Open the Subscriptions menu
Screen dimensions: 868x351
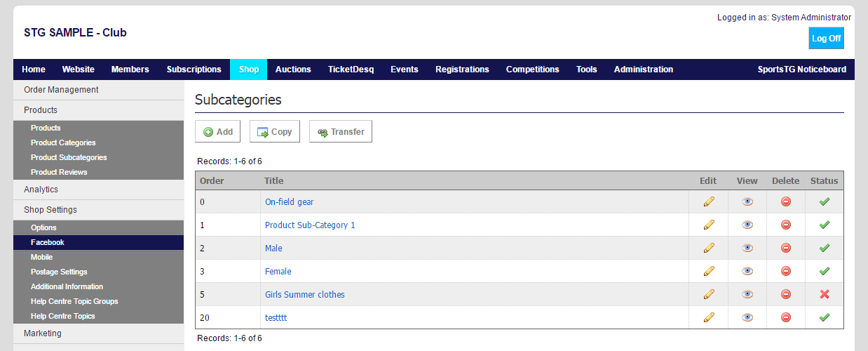(194, 69)
